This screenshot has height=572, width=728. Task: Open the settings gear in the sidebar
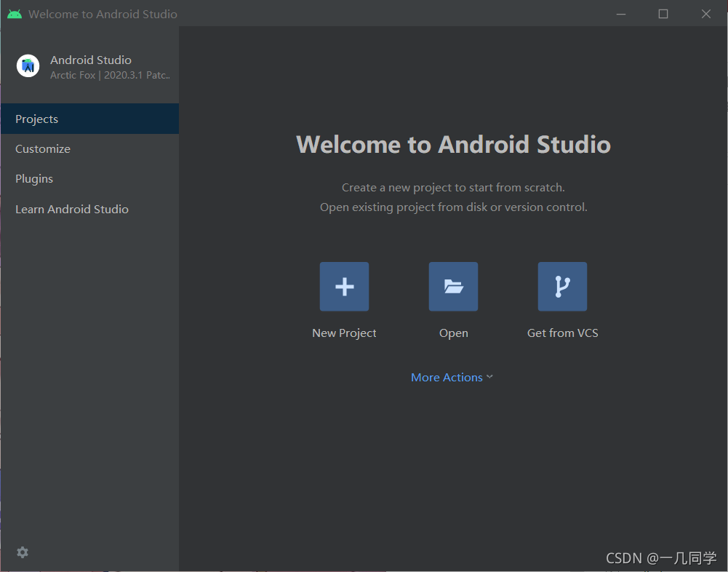(x=23, y=552)
